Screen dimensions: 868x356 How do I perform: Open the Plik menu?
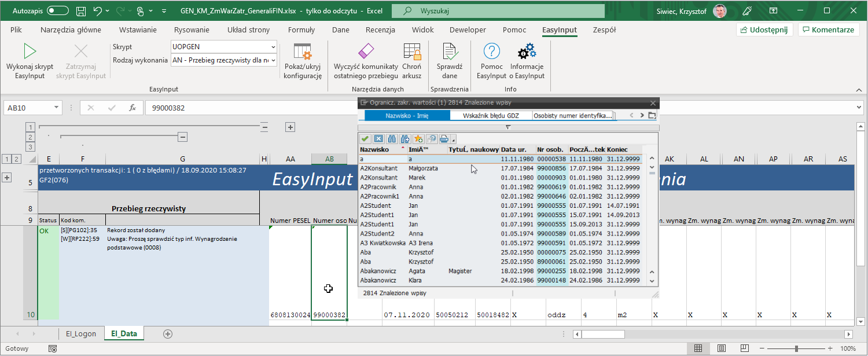[16, 30]
